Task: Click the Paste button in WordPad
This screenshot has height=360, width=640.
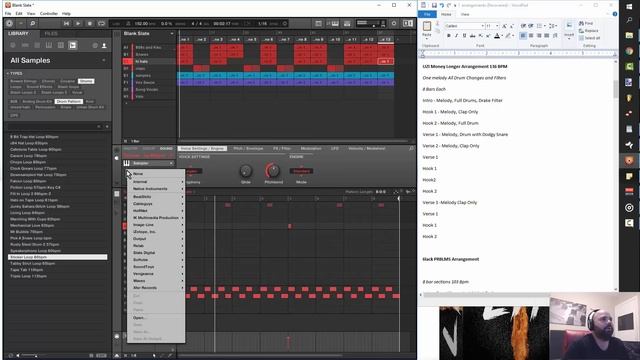Action: 427,29
